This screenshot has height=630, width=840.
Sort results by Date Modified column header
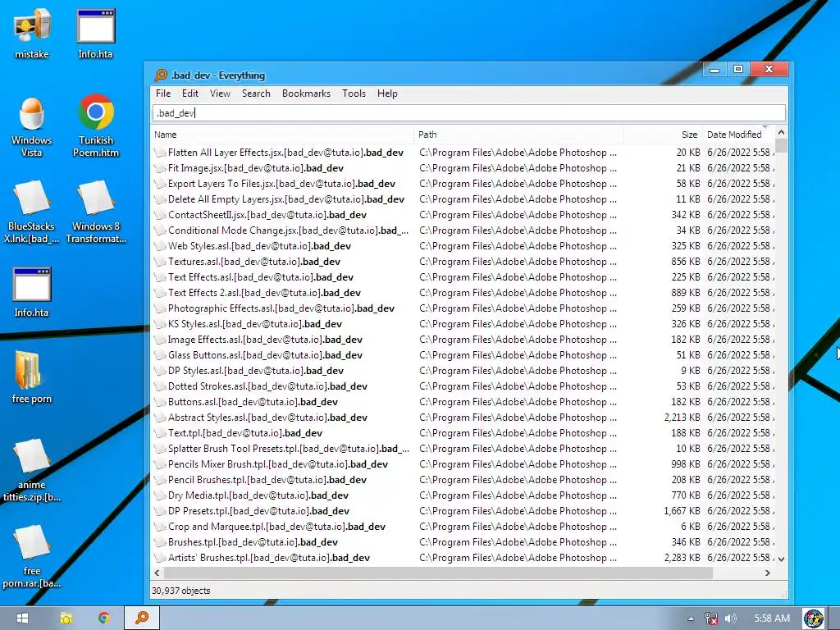click(x=738, y=135)
